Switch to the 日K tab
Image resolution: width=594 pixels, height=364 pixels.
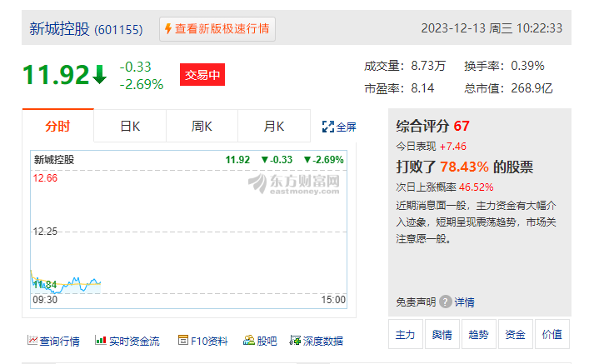130,126
